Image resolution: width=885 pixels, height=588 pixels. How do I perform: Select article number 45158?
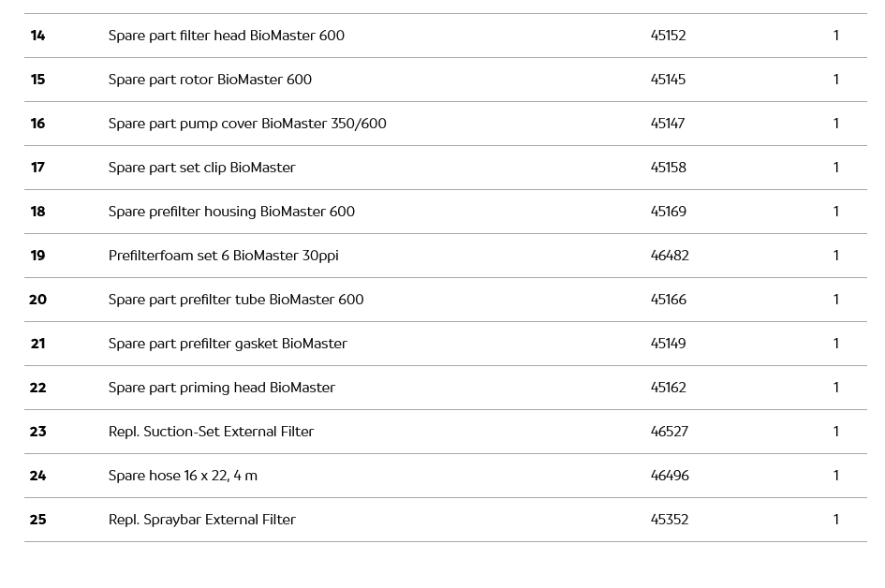click(x=668, y=168)
